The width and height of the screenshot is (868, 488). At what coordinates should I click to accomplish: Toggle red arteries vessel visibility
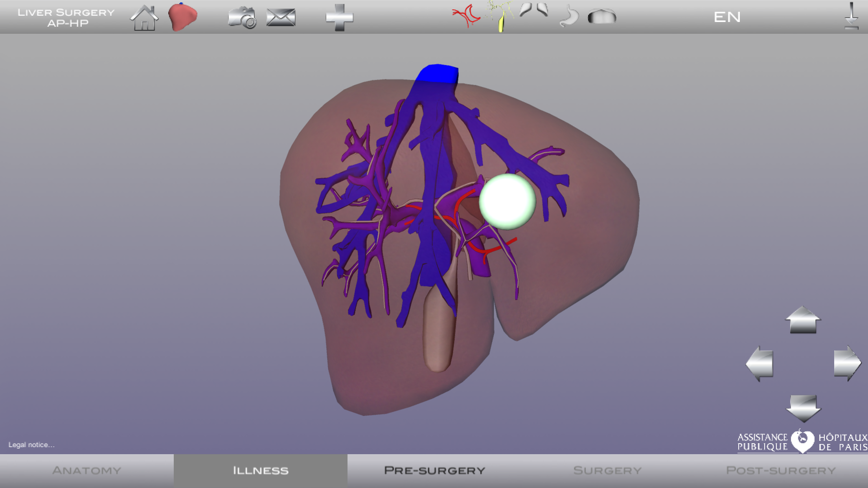pyautogui.click(x=466, y=16)
